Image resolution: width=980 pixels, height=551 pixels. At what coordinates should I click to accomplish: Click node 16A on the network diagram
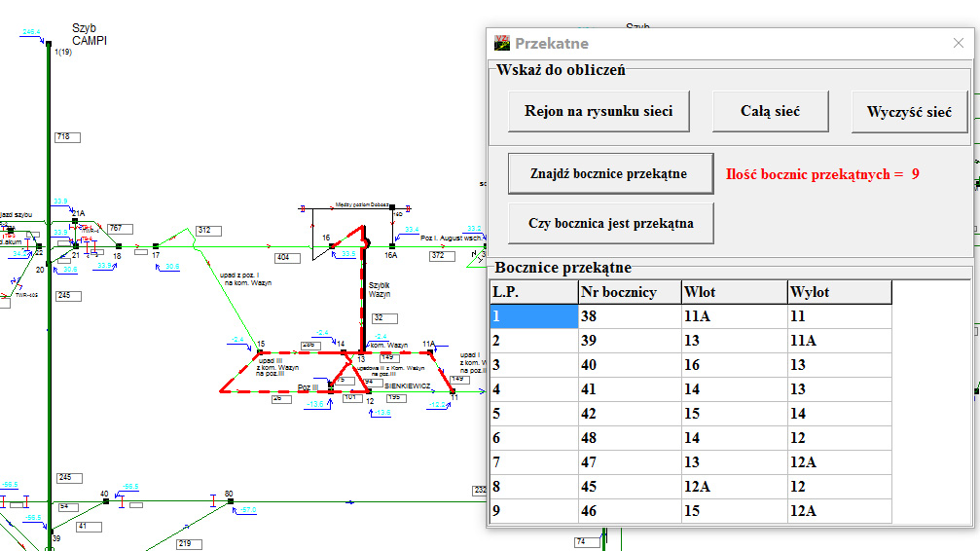click(392, 246)
